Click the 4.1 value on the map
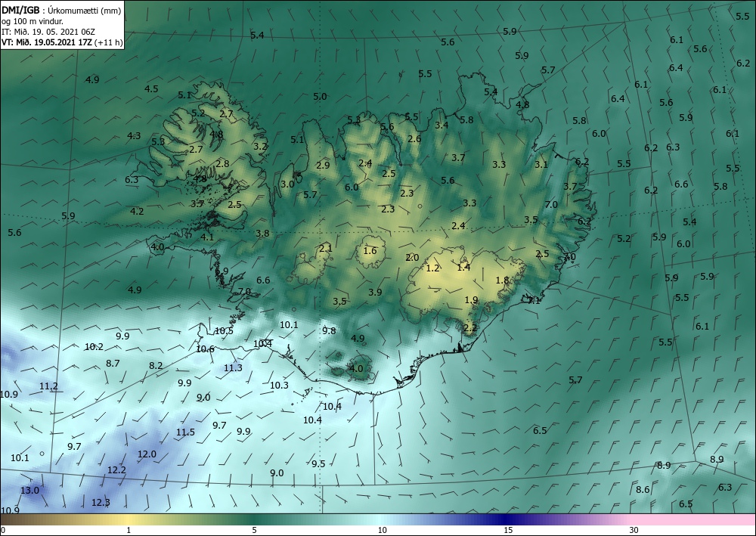756x536 pixels. pyautogui.click(x=207, y=237)
